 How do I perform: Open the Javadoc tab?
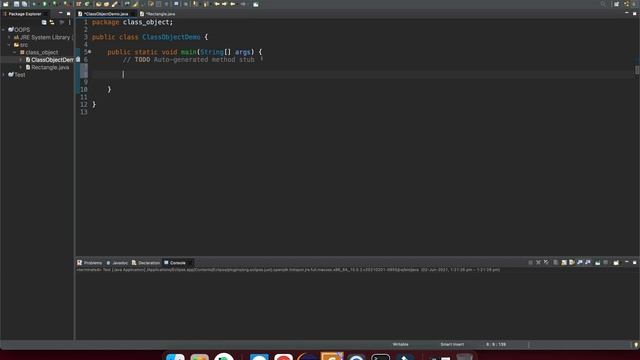pyautogui.click(x=117, y=263)
